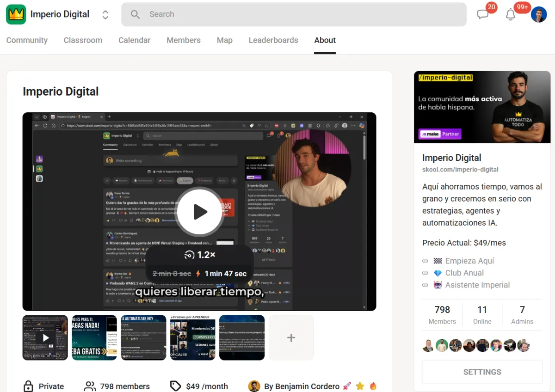
Task: Open chat messages icon with 20 badge
Action: [x=483, y=14]
